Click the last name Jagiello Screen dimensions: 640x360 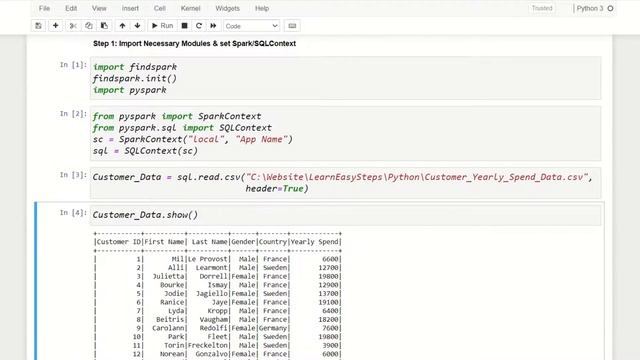click(211, 293)
